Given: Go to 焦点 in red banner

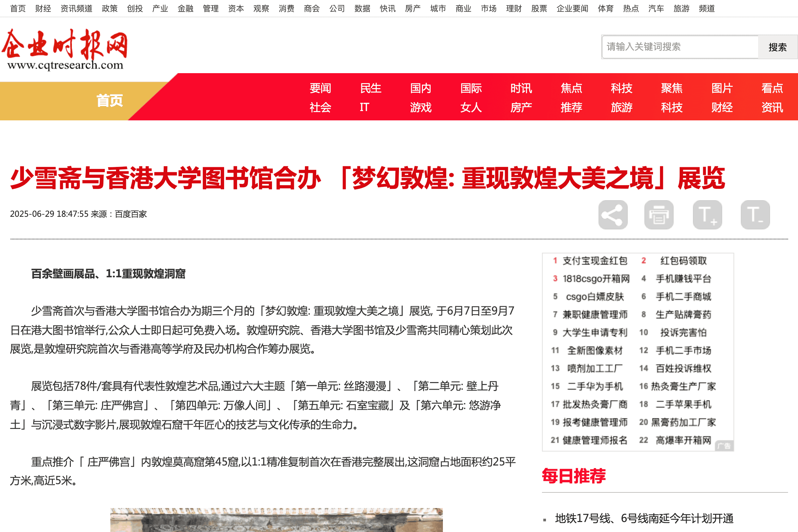Looking at the screenshot, I should click(x=571, y=88).
